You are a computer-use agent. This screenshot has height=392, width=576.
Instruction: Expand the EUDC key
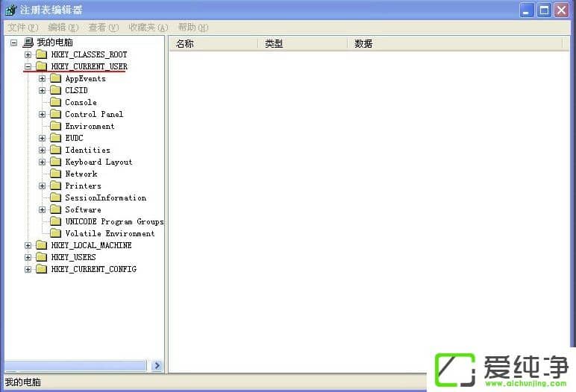click(x=43, y=138)
